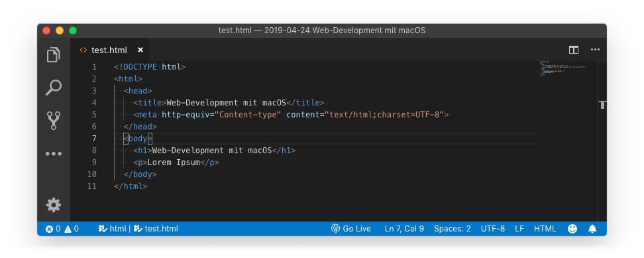
Task: Close the test.html editor tab
Action: [140, 50]
